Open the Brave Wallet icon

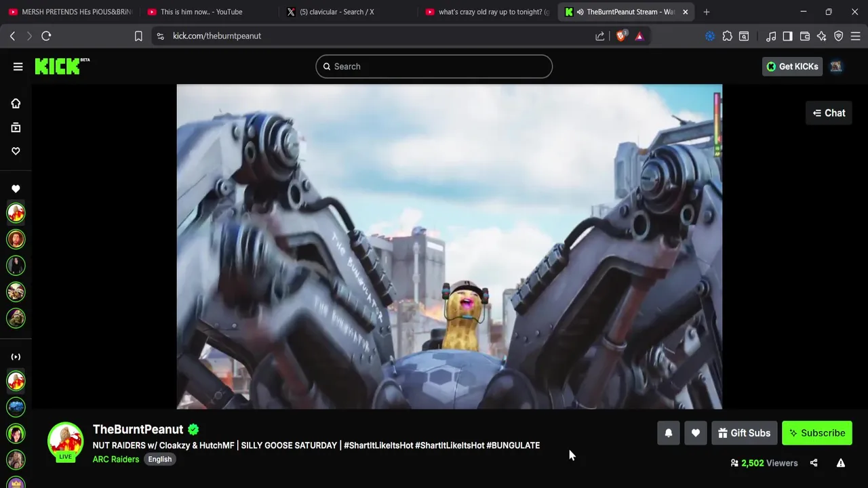tap(805, 36)
